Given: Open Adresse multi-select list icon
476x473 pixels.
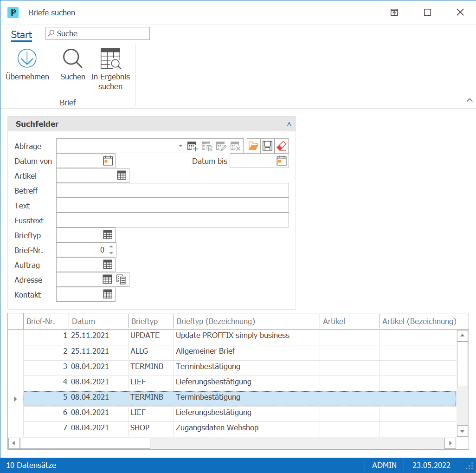Looking at the screenshot, I should [122, 279].
